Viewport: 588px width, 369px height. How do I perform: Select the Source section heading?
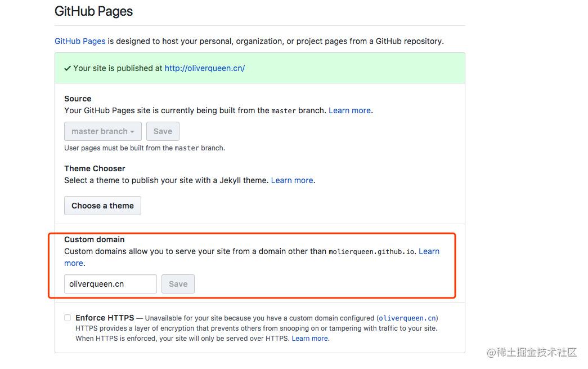78,99
